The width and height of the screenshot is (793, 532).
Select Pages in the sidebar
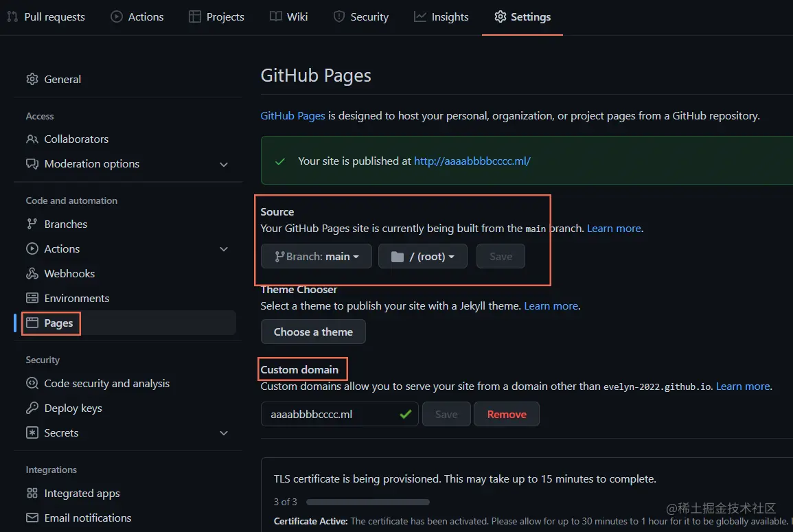(x=126, y=323)
